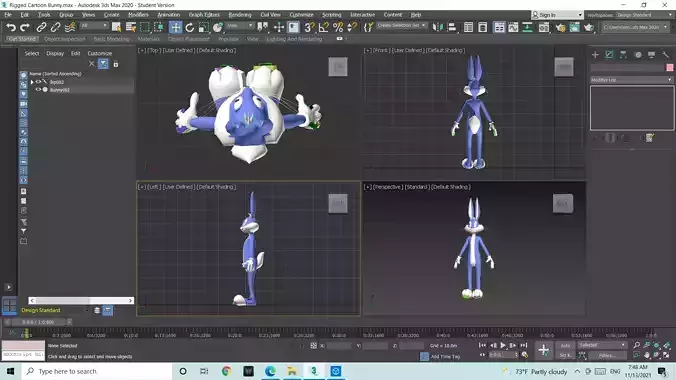Open the Create Selection Set dropdown

tap(401, 25)
